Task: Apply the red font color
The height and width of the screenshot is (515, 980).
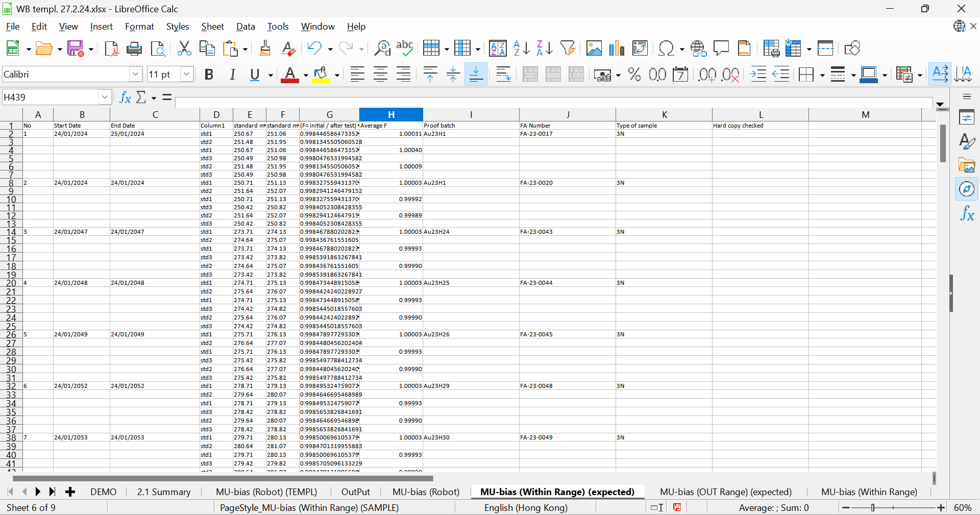Action: (x=290, y=75)
